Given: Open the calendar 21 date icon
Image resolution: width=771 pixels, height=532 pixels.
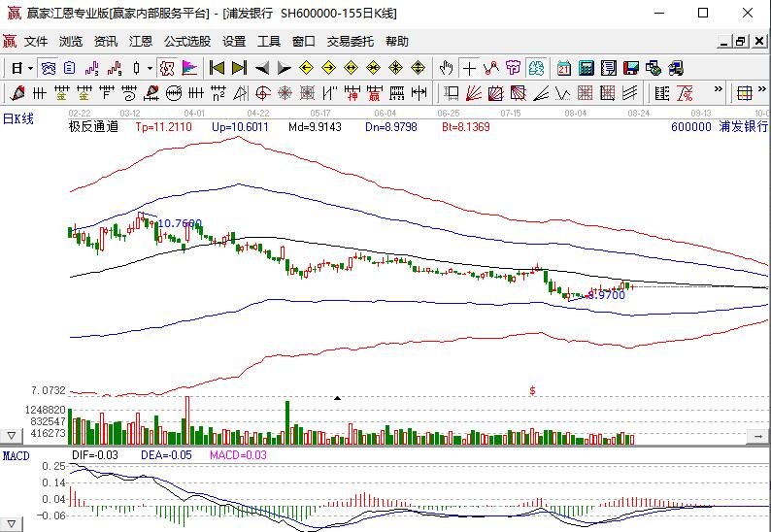Looking at the screenshot, I should coord(563,68).
